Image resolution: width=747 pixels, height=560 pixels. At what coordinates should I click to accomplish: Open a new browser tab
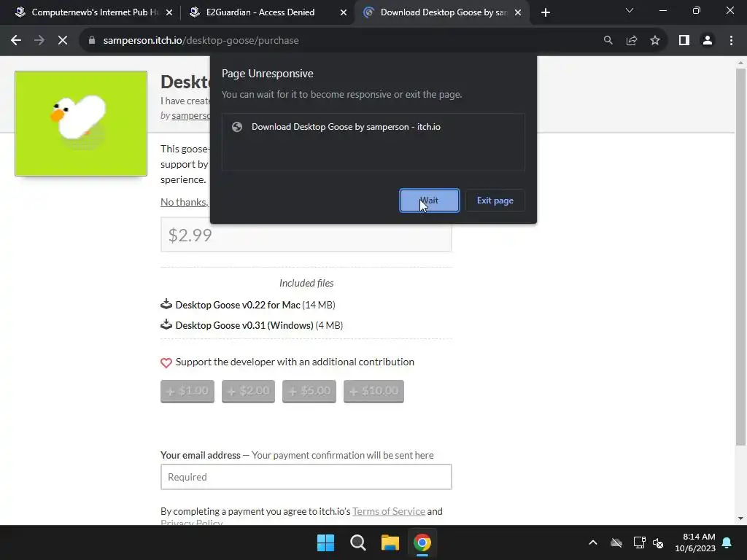point(546,12)
